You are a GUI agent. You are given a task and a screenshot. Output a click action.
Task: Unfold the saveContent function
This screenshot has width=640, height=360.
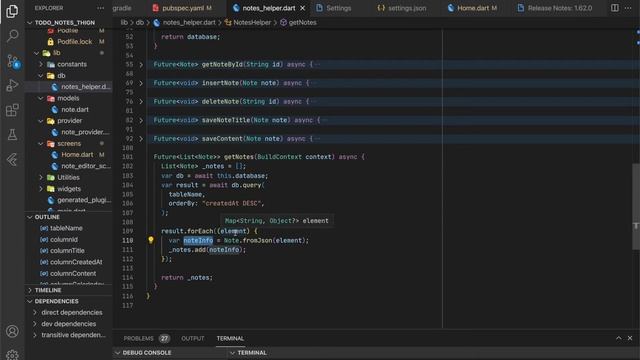141,139
